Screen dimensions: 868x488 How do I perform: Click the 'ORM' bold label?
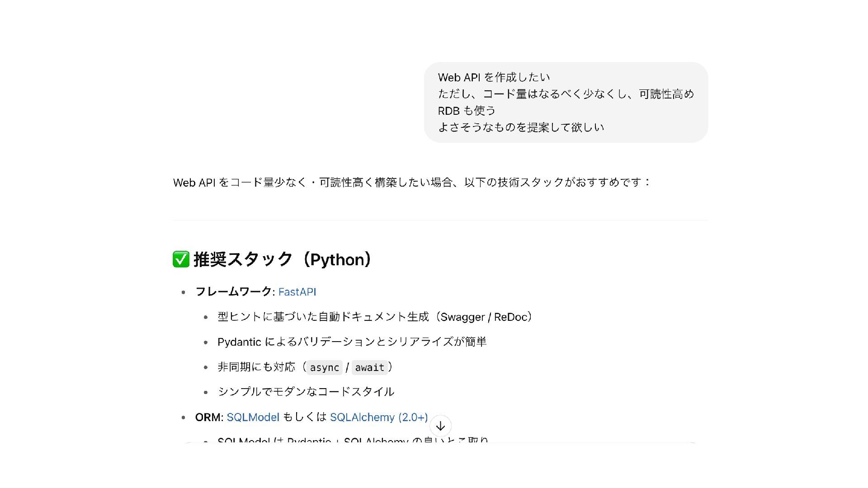[x=208, y=417]
